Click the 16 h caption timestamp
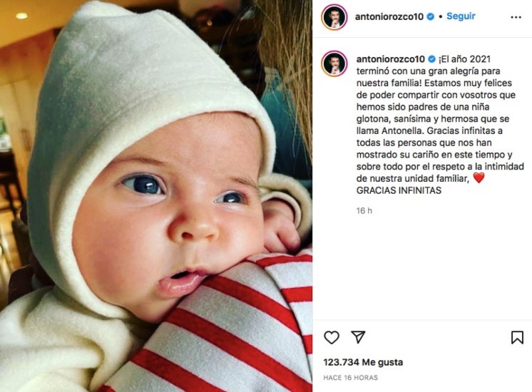 (x=364, y=210)
